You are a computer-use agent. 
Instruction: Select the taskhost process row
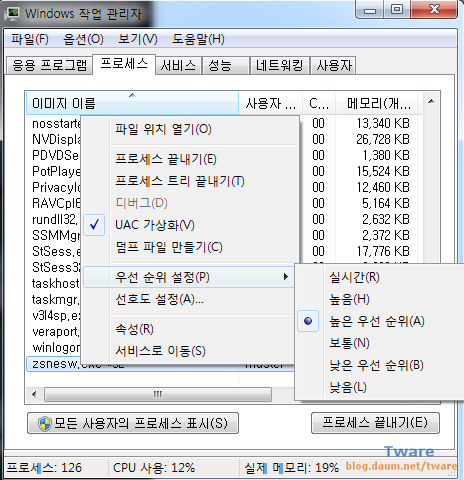(55, 283)
